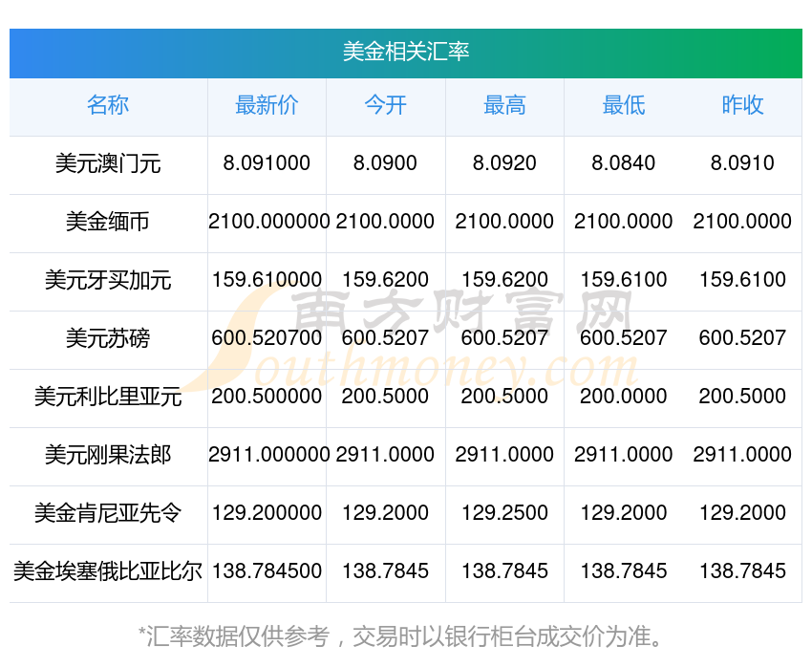Select 美元苏磅 最高 value 600.5207
The image size is (812, 667).
504,338
